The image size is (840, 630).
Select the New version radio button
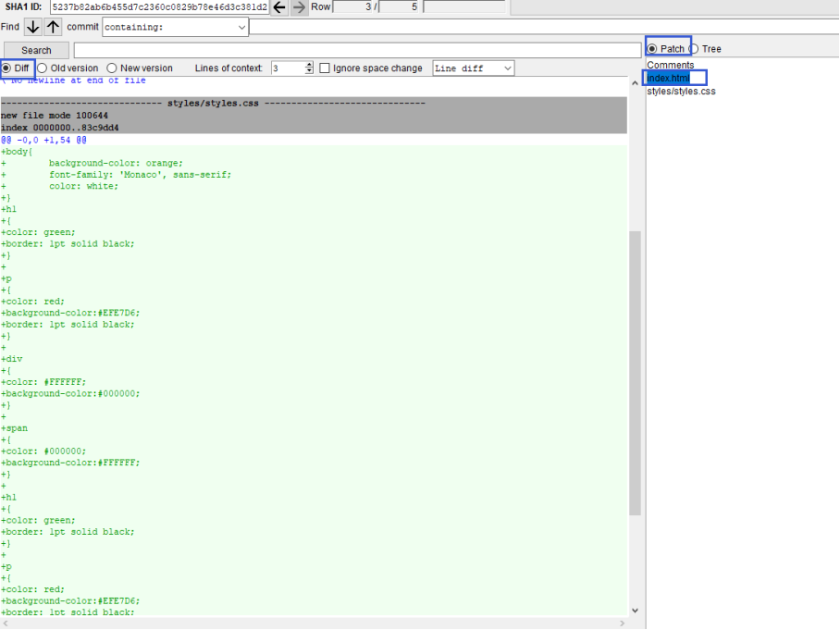(x=111, y=68)
